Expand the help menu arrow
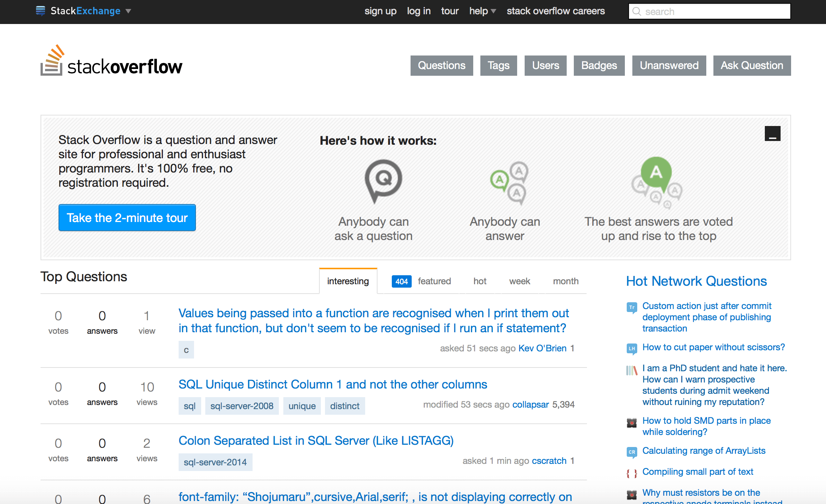The width and height of the screenshot is (826, 504). coord(493,11)
